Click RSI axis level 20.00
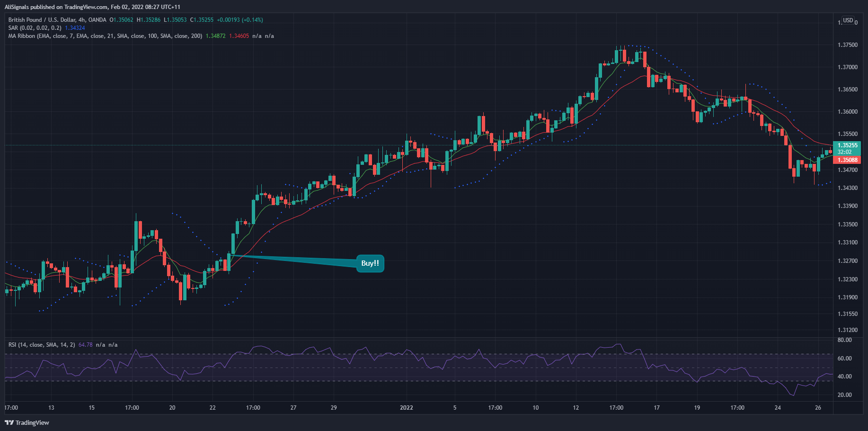The image size is (868, 431). (844, 395)
